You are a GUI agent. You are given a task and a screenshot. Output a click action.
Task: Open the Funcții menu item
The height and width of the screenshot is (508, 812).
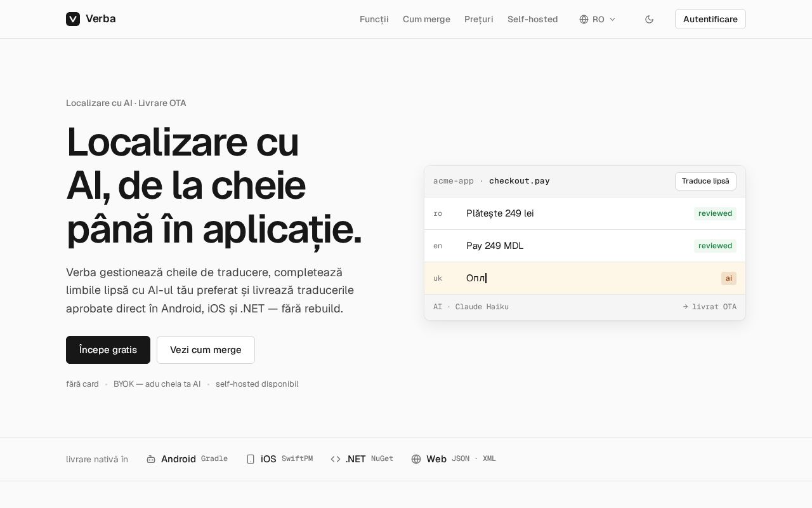[374, 19]
